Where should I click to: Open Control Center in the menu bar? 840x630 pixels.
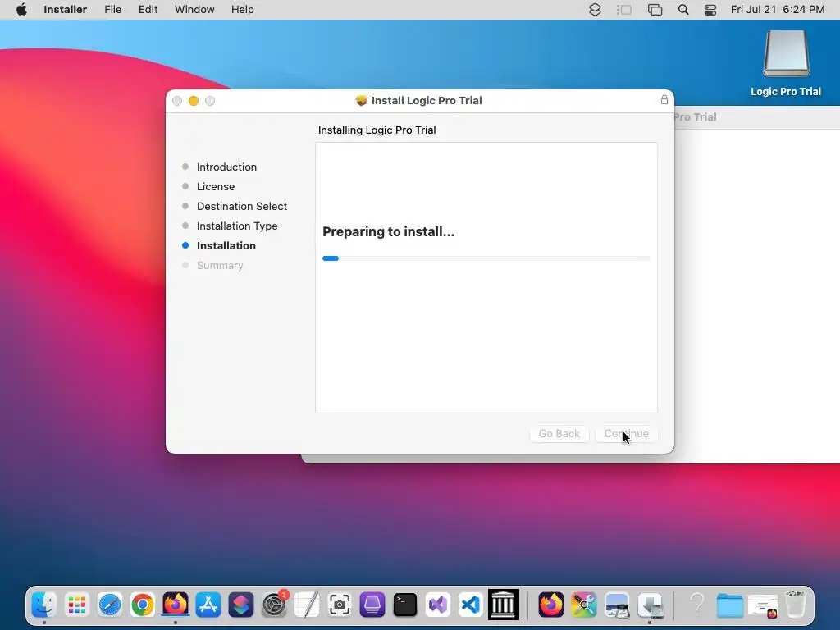710,10
